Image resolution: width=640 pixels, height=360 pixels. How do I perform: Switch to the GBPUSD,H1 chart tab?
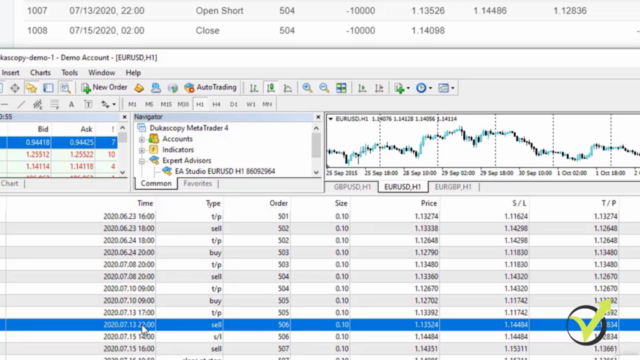coord(352,187)
